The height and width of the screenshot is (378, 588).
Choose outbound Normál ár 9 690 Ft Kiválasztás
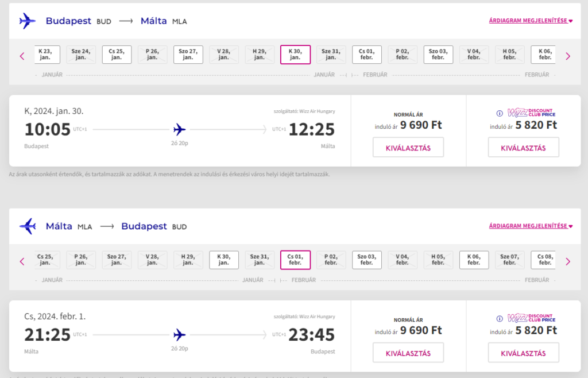pos(408,148)
